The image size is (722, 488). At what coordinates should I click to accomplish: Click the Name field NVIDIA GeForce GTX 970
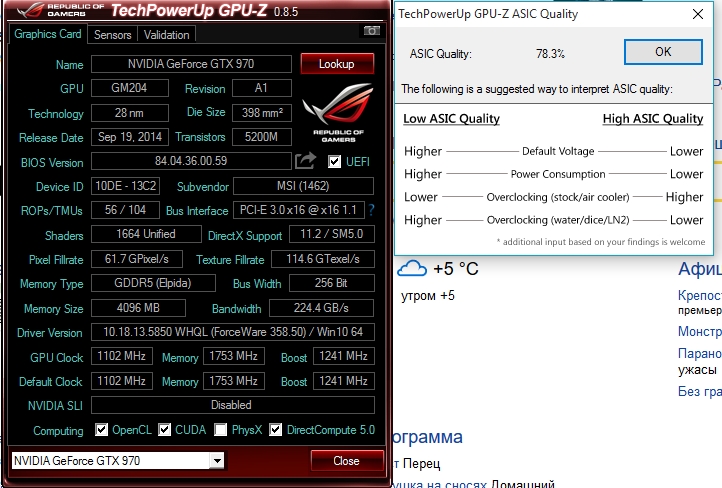[x=191, y=64]
